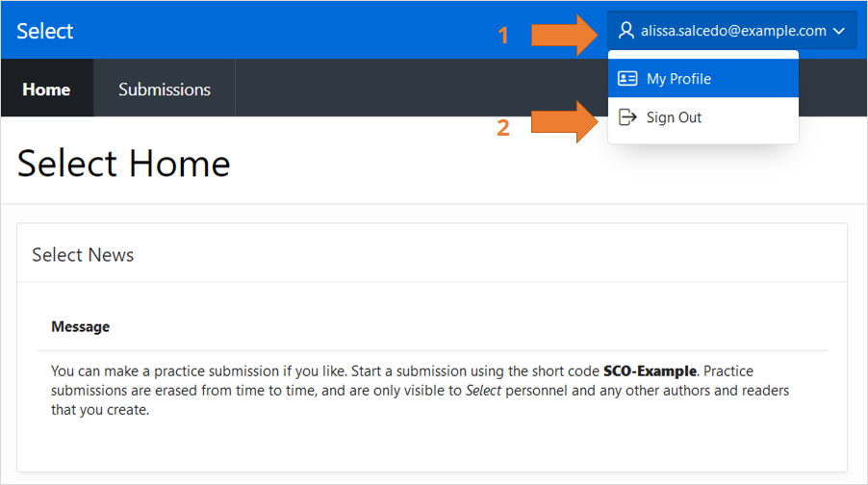Image resolution: width=868 pixels, height=485 pixels.
Task: Click the Sign Out exit-arrow icon
Action: pos(627,117)
